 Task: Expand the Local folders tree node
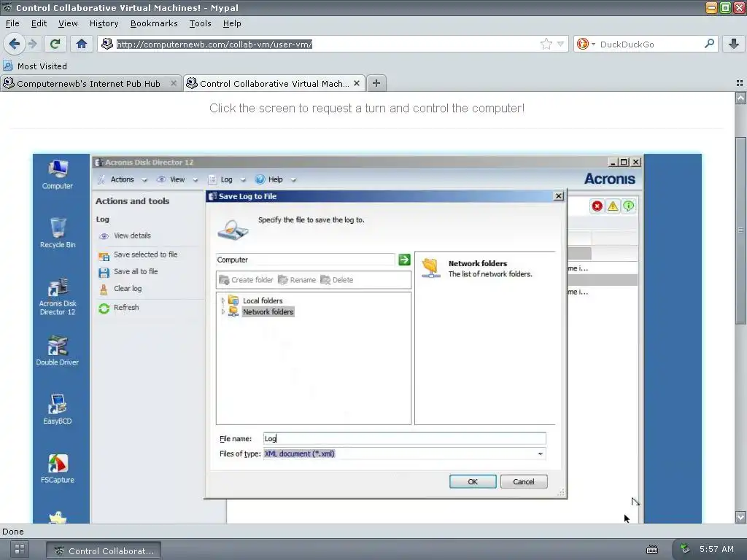click(x=222, y=300)
